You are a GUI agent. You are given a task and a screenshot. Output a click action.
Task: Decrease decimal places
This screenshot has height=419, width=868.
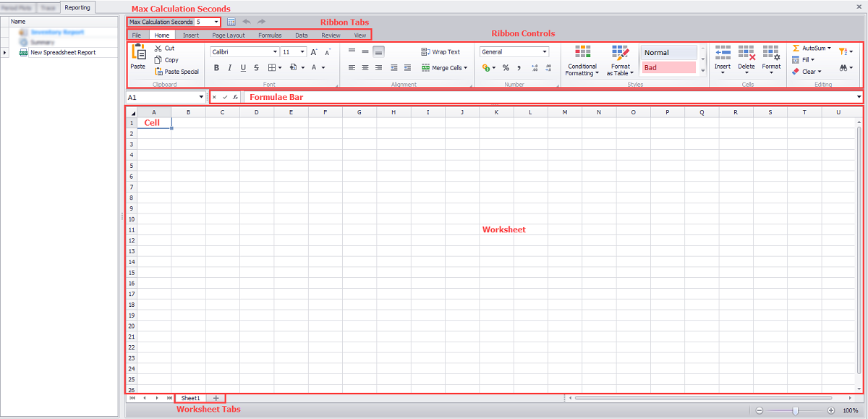pos(548,68)
